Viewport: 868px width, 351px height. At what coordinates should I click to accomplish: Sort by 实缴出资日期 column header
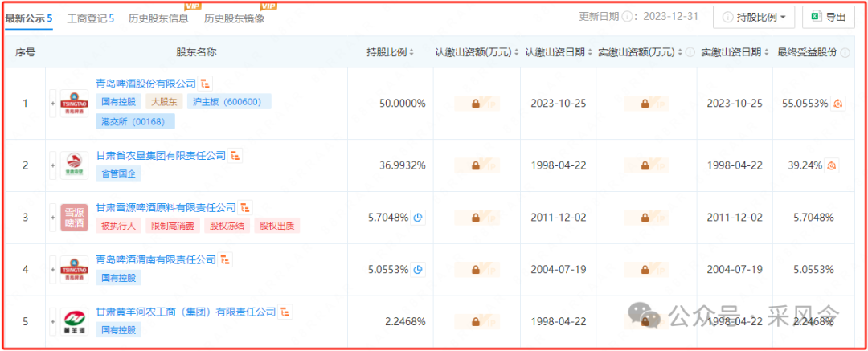[x=735, y=52]
